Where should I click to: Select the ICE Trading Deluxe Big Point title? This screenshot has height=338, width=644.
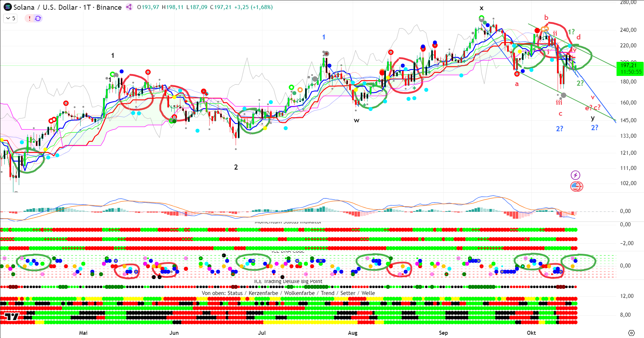tap(288, 281)
